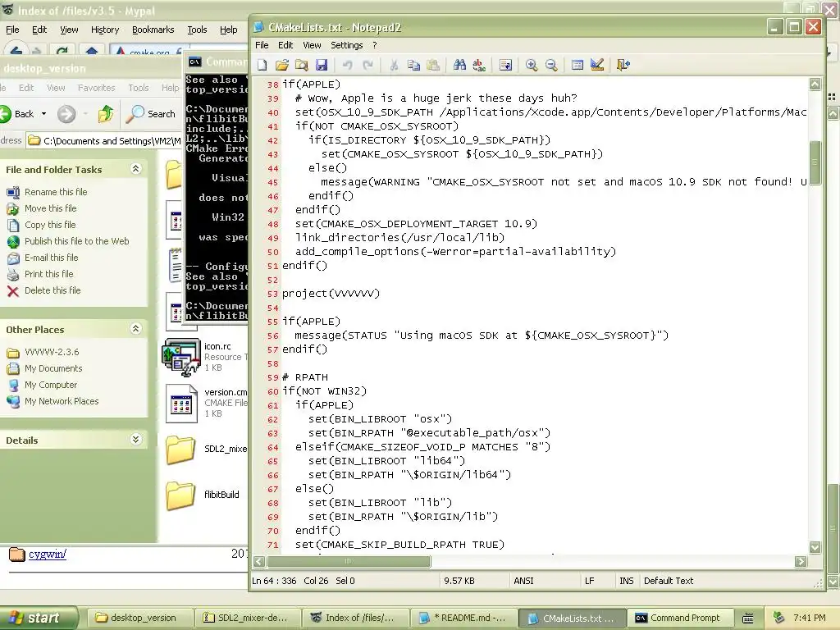Select the flibitBuild folder
Image resolution: width=840 pixels, height=630 pixels.
[180, 495]
